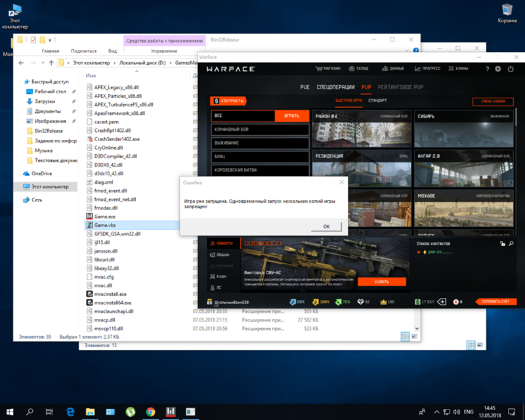Open Microsoft Edge from the taskbar
The width and height of the screenshot is (525, 420).
pos(70,412)
